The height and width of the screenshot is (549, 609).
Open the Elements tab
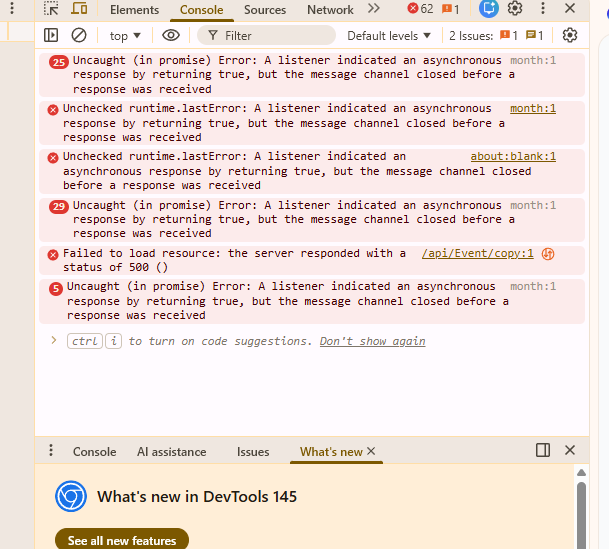134,9
